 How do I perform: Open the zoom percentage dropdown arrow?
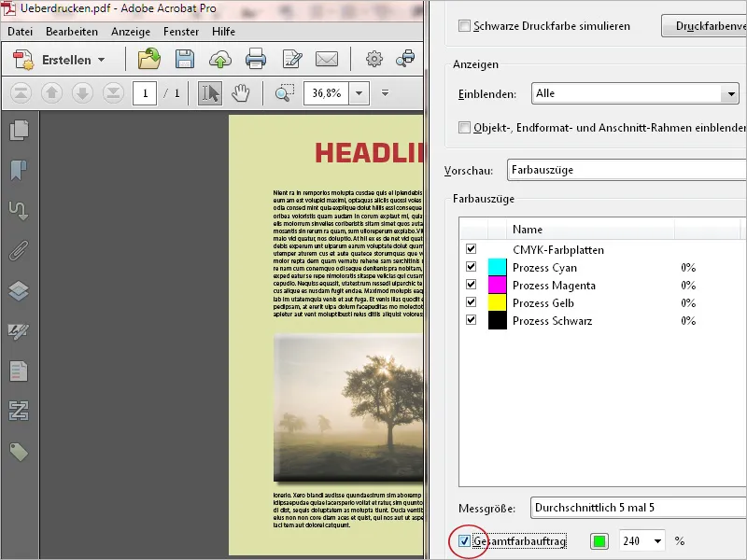pos(359,93)
